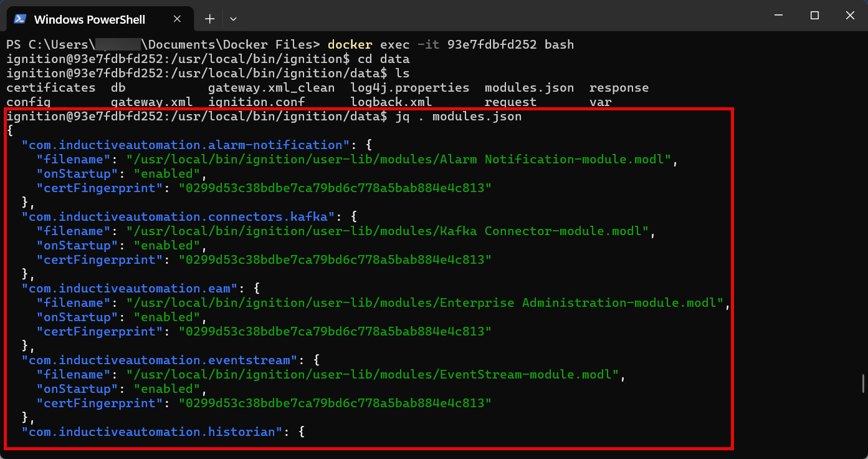Image resolution: width=868 pixels, height=459 pixels.
Task: Click 'log4j.properties' in the listing
Action: point(410,87)
